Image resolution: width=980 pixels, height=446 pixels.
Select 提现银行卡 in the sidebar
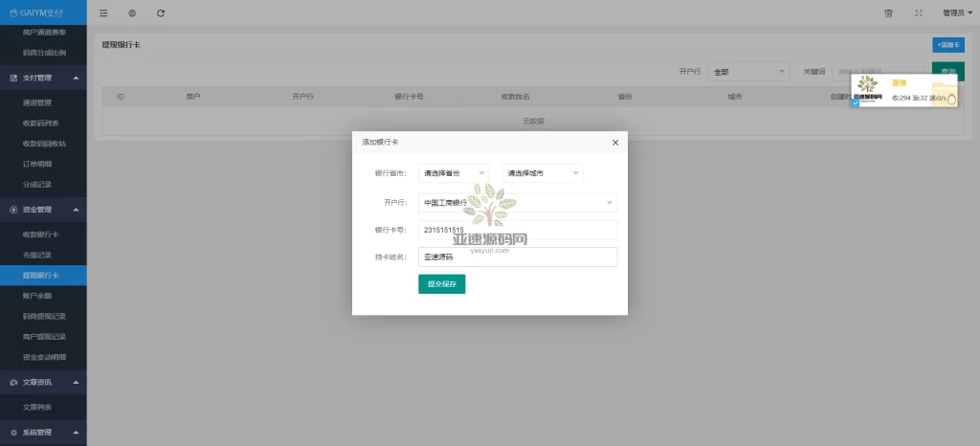[43, 276]
